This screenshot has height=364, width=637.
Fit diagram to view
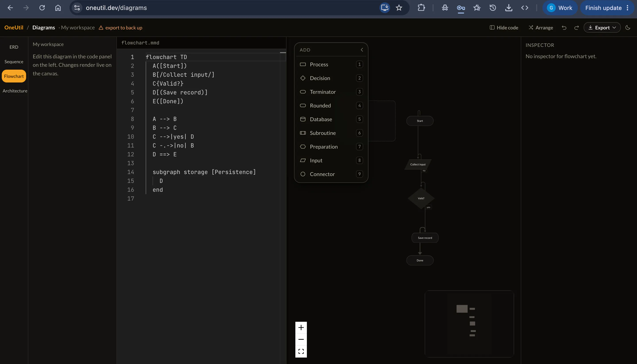click(301, 351)
